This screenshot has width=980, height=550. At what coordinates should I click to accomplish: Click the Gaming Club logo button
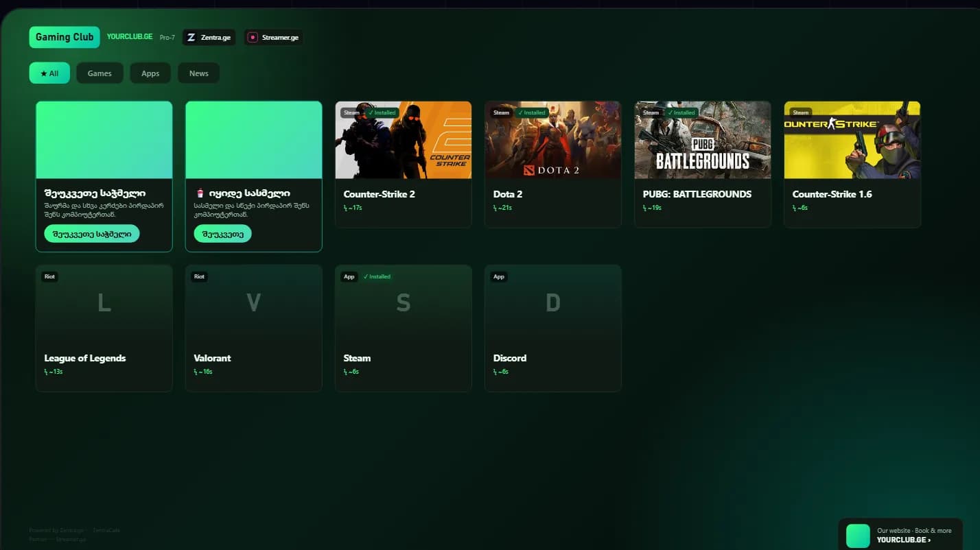[65, 37]
